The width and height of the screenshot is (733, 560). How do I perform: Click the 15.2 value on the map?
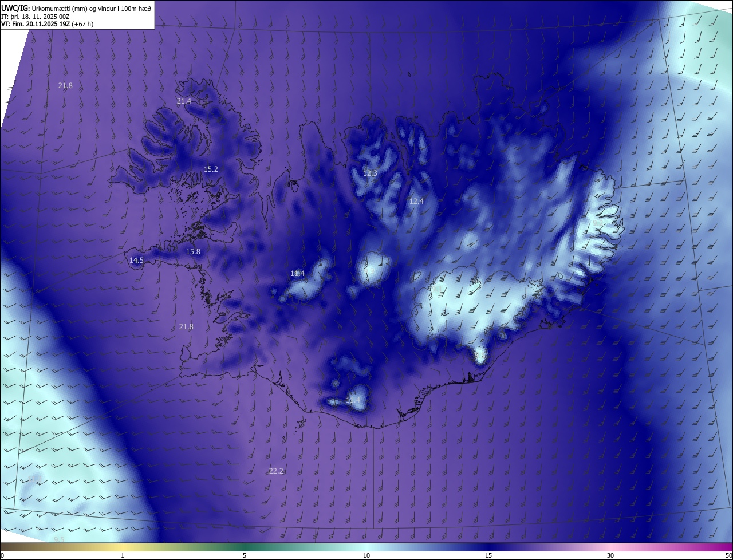click(211, 169)
